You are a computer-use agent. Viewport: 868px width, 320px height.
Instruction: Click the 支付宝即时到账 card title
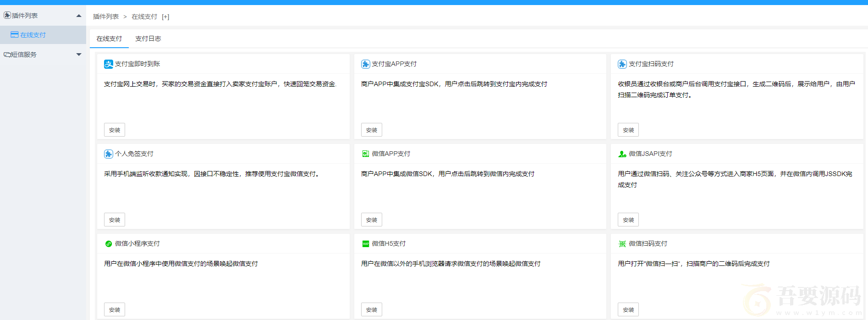(x=137, y=64)
